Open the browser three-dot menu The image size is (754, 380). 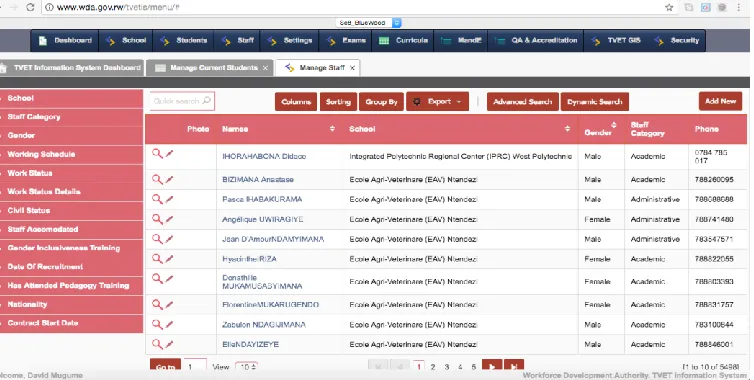tap(739, 7)
